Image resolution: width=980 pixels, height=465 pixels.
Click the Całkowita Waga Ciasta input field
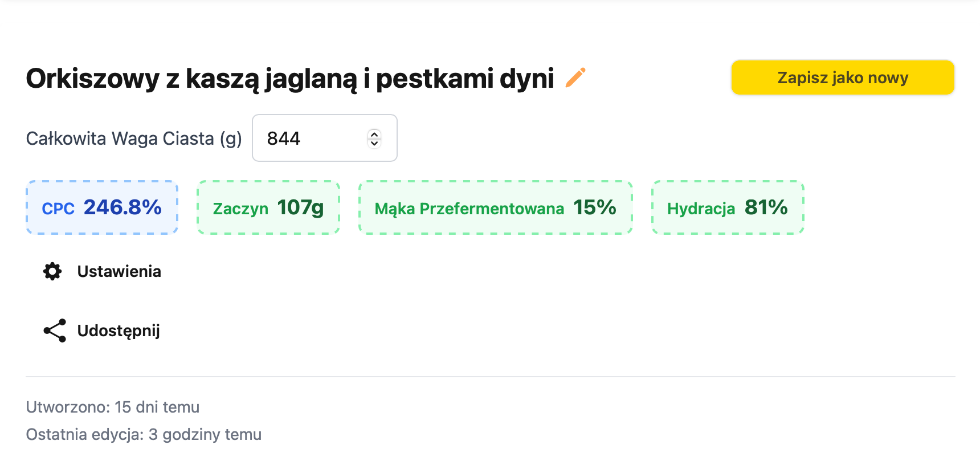coord(325,138)
